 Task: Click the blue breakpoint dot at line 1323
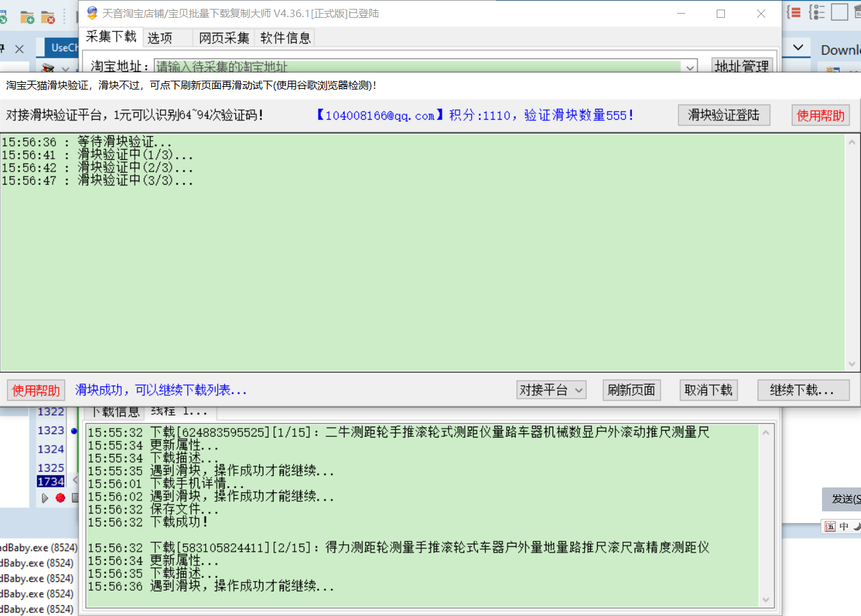click(73, 431)
